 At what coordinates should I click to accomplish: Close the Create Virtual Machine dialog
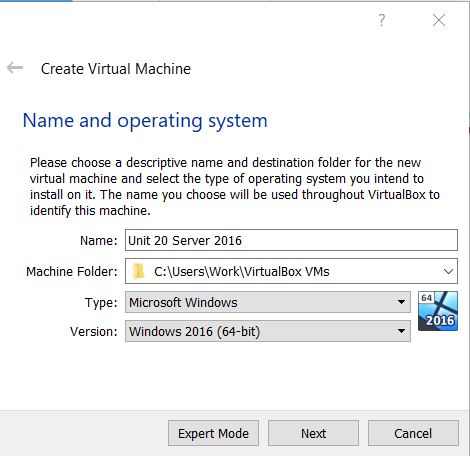(439, 20)
